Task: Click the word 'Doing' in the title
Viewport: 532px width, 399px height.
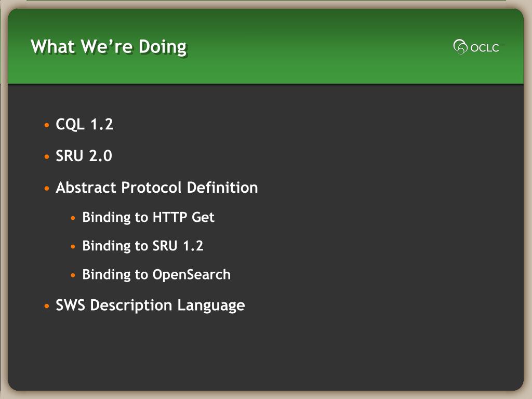Action: pyautogui.click(x=163, y=47)
